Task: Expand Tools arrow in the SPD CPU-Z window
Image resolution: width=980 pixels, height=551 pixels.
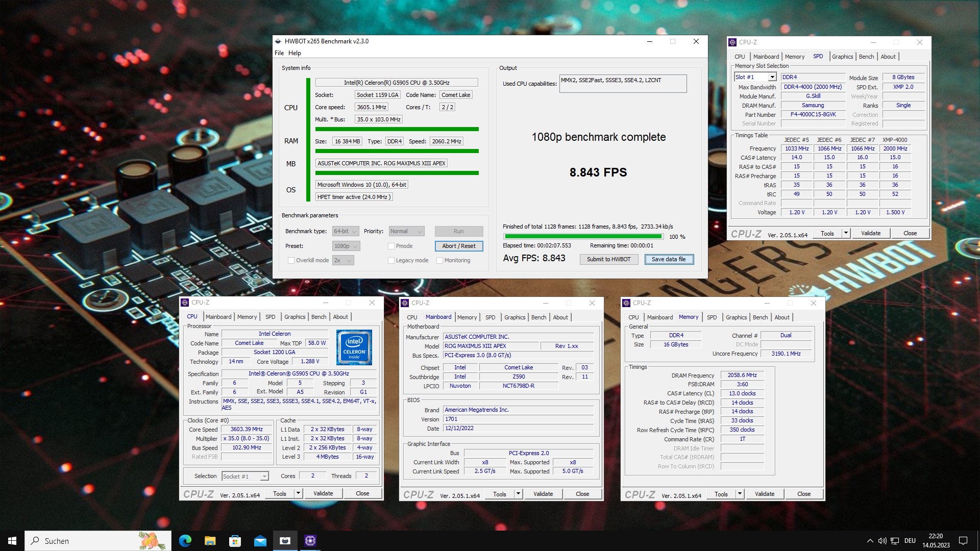Action: pos(846,233)
